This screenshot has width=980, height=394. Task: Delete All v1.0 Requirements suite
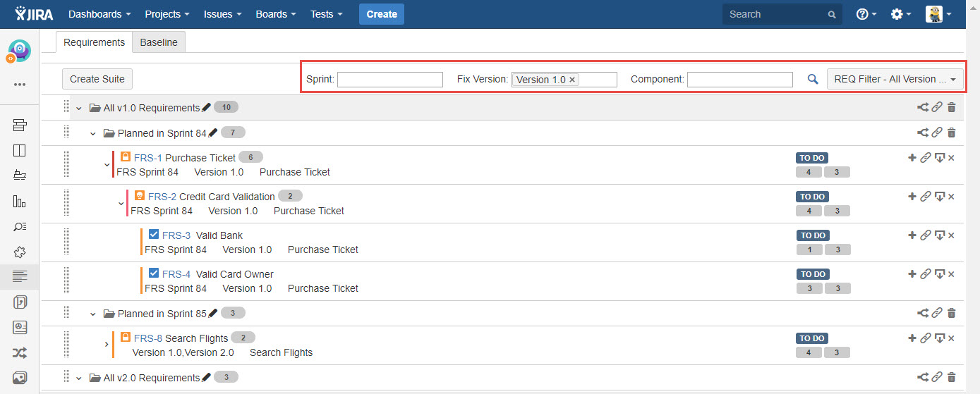(x=951, y=108)
